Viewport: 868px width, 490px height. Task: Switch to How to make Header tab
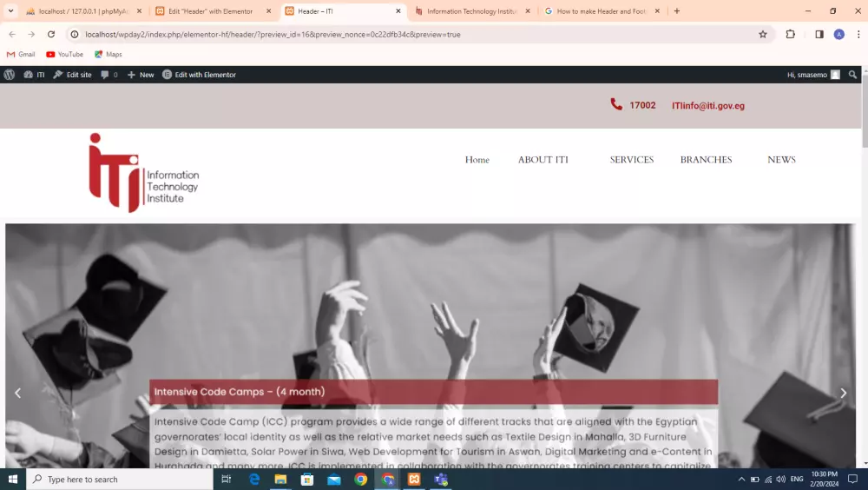[601, 11]
